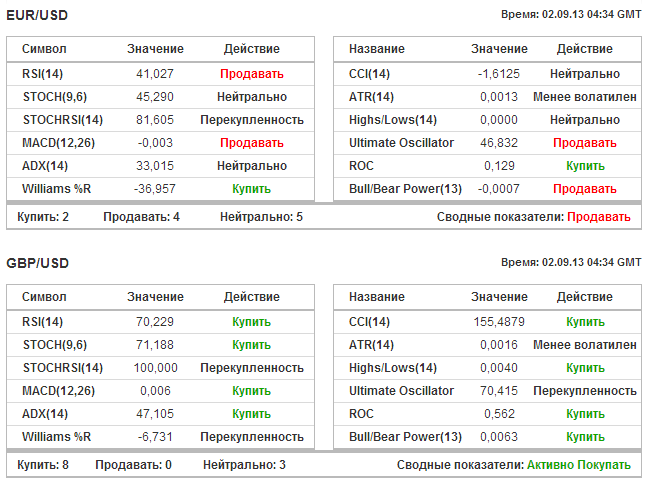Click Bull/Bear Power(13) in the GBP/USD table
Screen dimensions: 648x482
coord(405,437)
